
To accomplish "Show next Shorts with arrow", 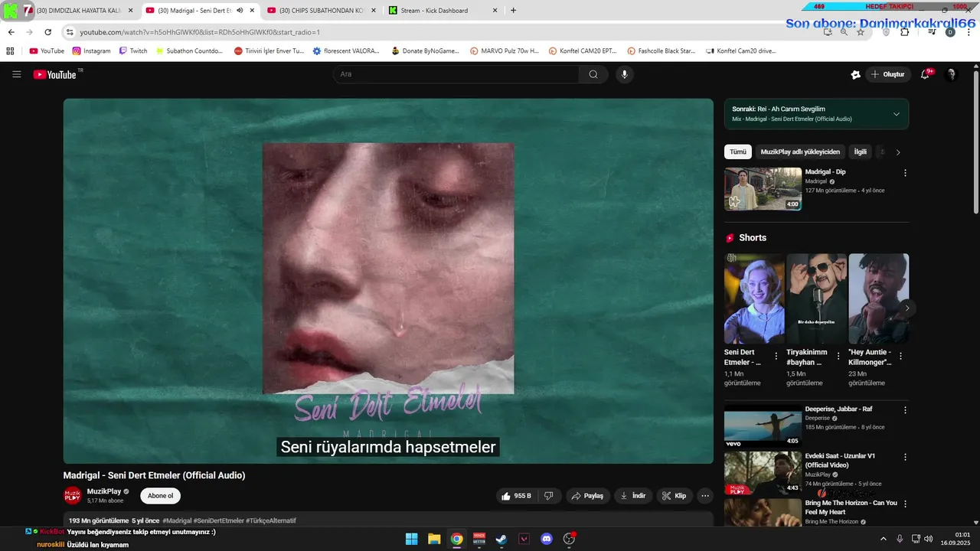I will click(907, 308).
